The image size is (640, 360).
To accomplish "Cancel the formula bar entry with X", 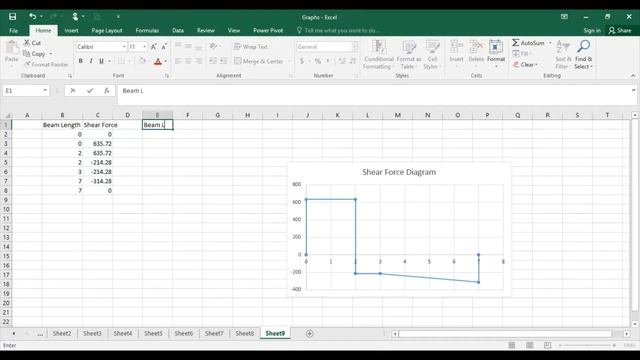I will 73,91.
